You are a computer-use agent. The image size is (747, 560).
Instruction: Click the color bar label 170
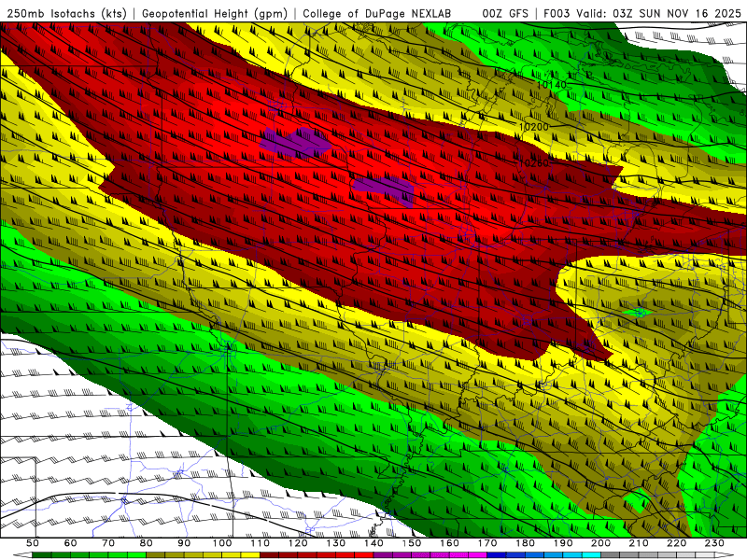pyautogui.click(x=487, y=543)
